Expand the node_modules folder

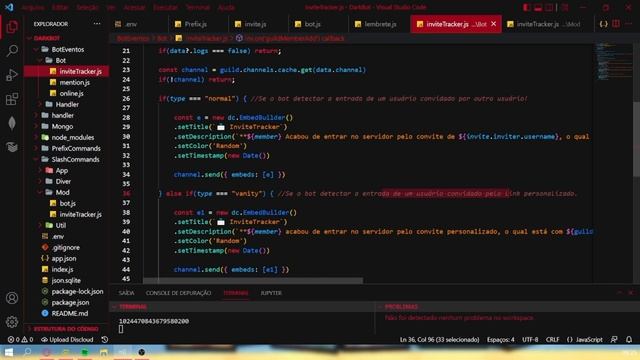67,138
